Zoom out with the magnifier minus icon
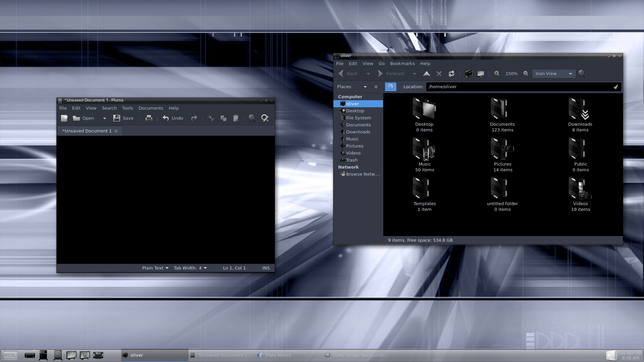The image size is (644, 362). pyautogui.click(x=497, y=73)
